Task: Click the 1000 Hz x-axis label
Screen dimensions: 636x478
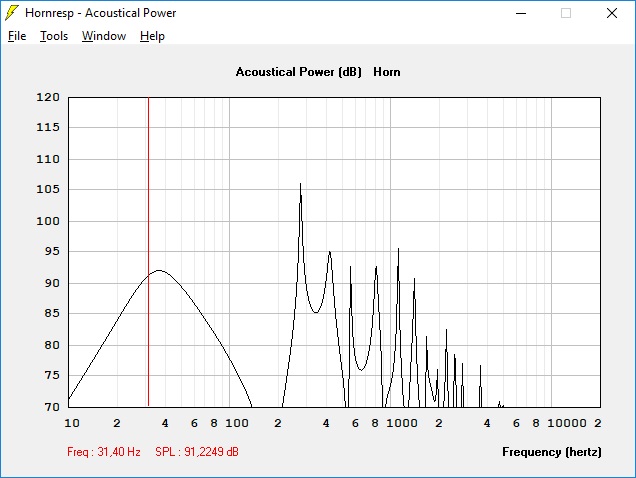Action: click(x=402, y=423)
